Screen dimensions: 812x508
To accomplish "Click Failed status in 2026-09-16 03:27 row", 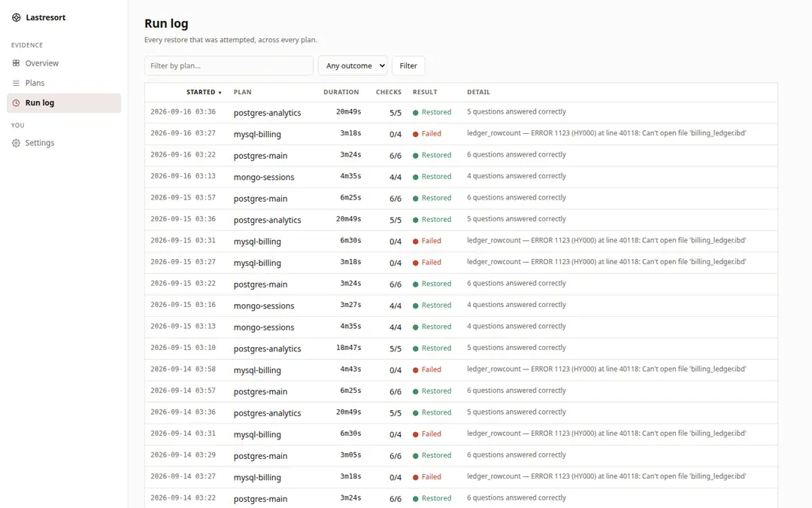I will [x=427, y=134].
